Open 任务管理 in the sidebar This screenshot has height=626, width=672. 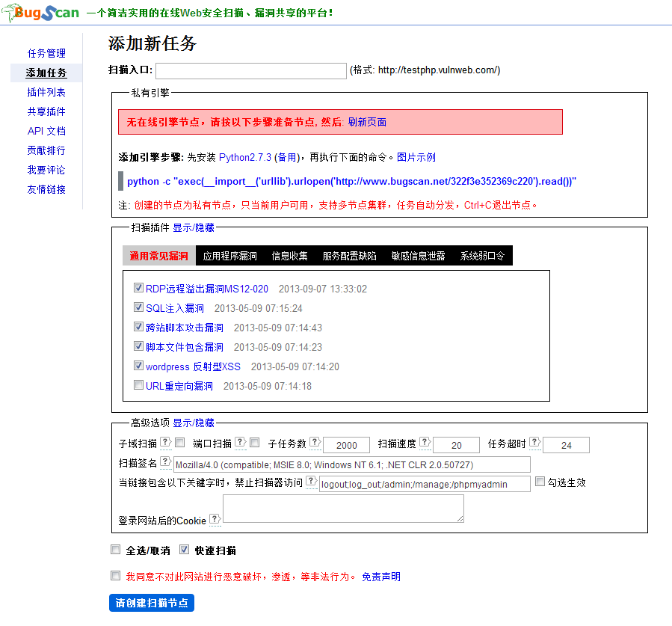[46, 54]
